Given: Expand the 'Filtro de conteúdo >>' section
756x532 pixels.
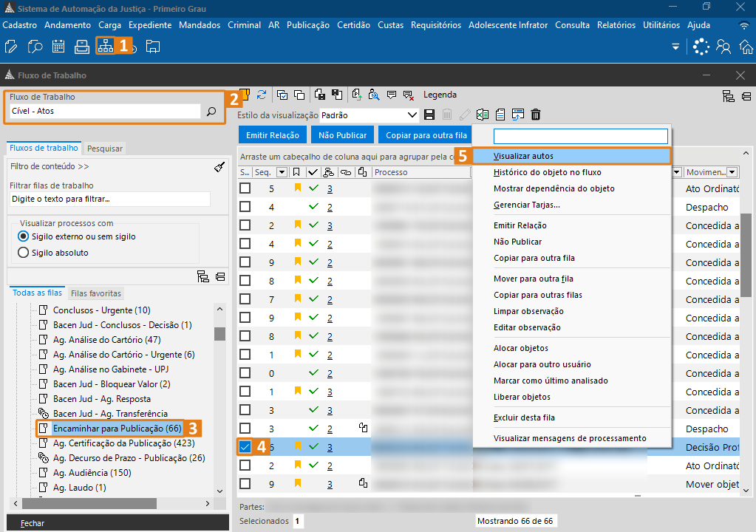Looking at the screenshot, I should (x=50, y=166).
